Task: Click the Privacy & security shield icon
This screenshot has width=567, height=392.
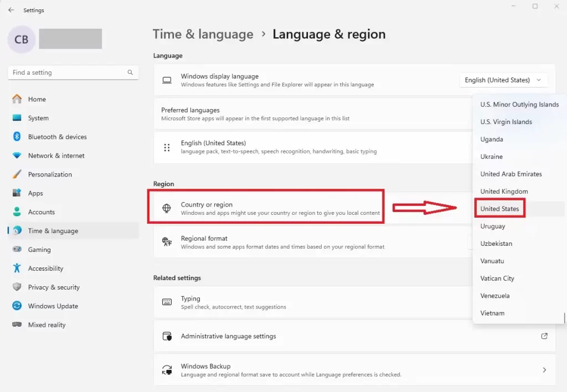Action: click(17, 287)
